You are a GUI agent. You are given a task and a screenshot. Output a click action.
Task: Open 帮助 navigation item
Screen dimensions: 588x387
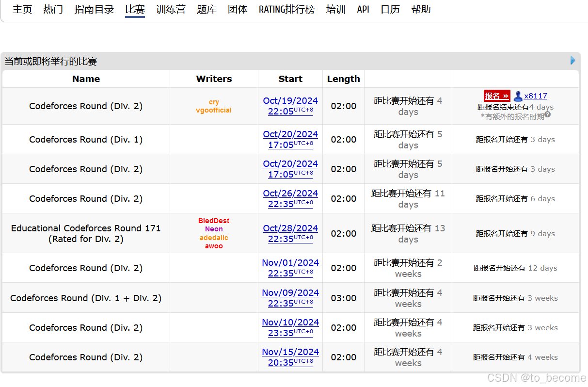[x=421, y=9]
